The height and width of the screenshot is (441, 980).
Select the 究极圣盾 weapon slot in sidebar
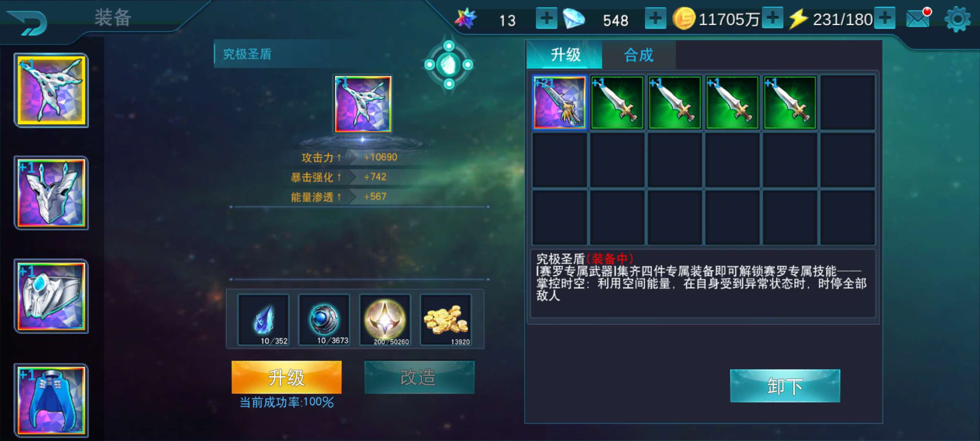point(51,90)
